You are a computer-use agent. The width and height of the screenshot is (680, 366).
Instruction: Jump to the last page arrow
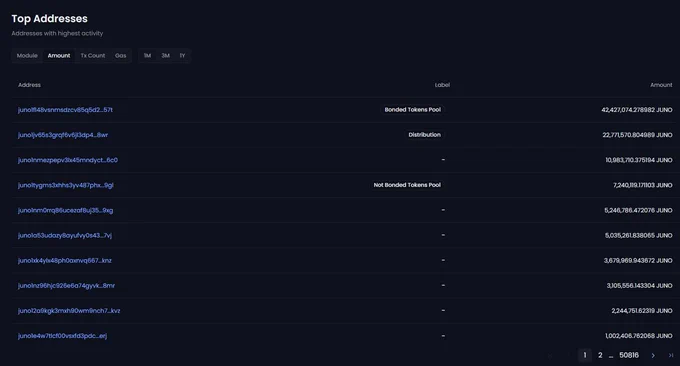pyautogui.click(x=670, y=355)
